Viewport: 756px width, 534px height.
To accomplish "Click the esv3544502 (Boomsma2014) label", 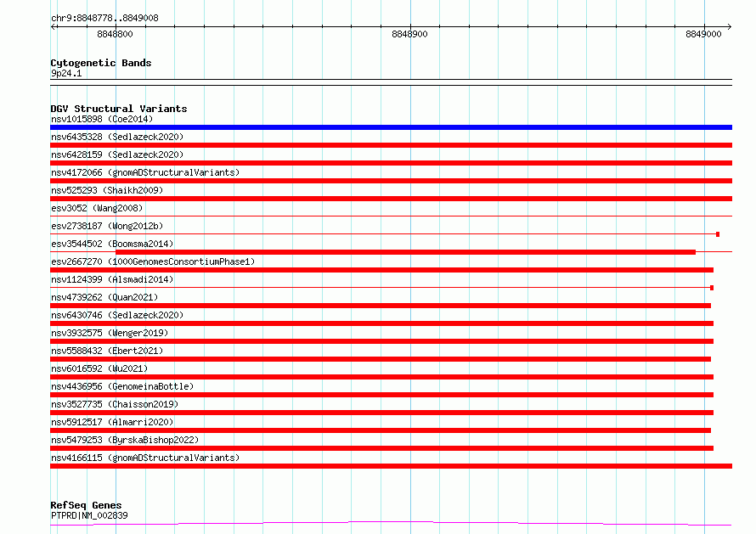I will click(x=112, y=244).
